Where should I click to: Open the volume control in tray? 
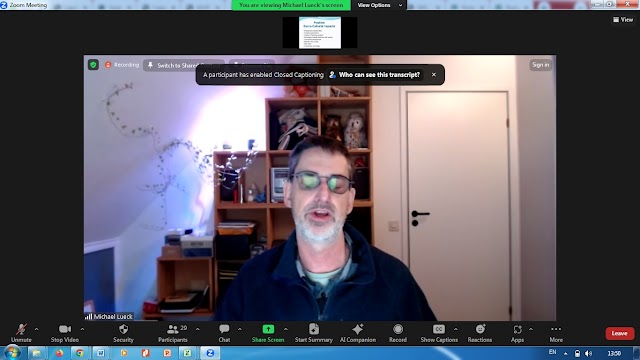click(x=588, y=353)
